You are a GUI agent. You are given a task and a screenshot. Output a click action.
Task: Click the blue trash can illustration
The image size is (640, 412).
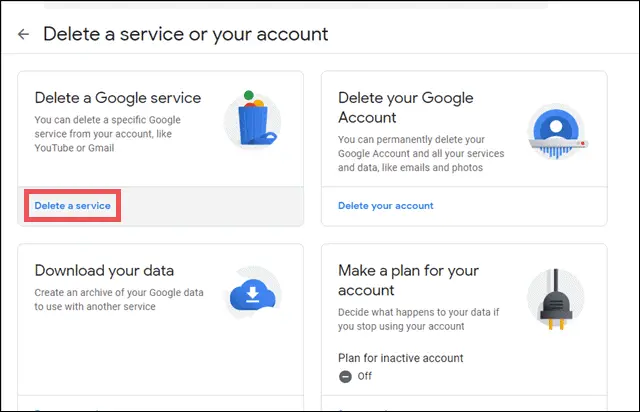253,119
